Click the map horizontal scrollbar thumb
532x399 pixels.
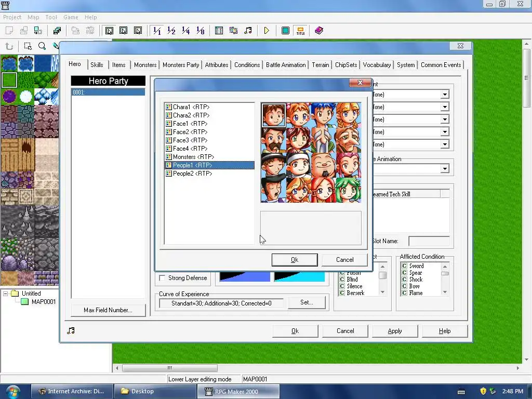point(170,368)
